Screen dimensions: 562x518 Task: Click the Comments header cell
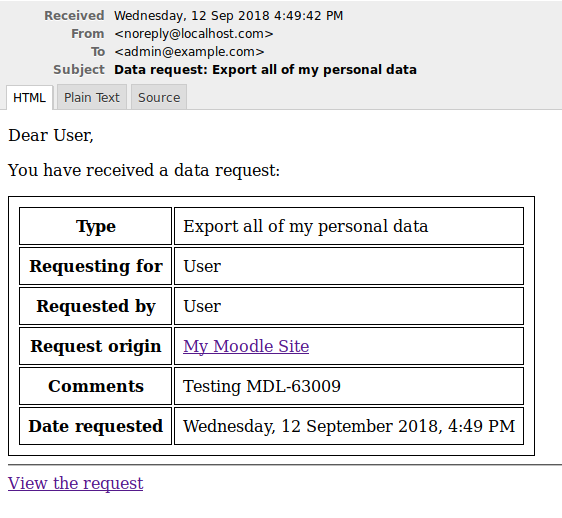pos(96,386)
